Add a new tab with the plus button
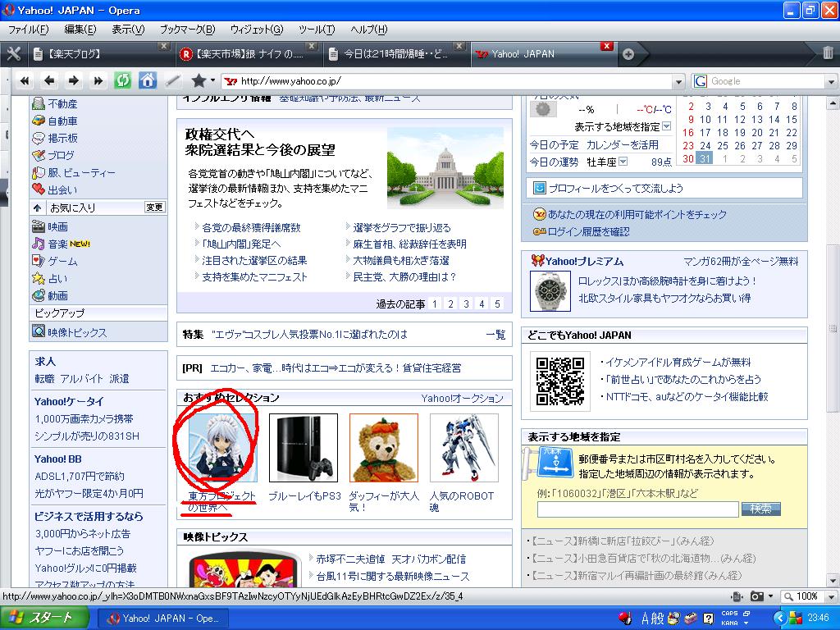This screenshot has width=840, height=630. click(x=628, y=54)
